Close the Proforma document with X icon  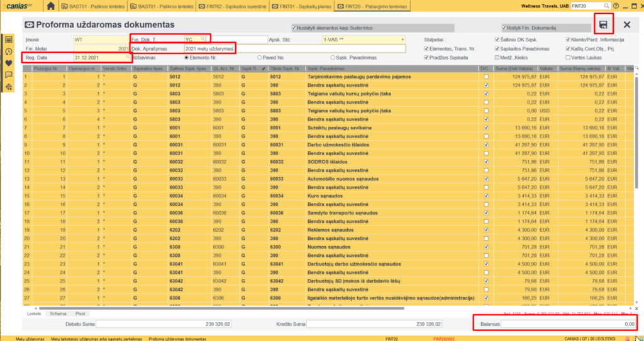pos(626,24)
